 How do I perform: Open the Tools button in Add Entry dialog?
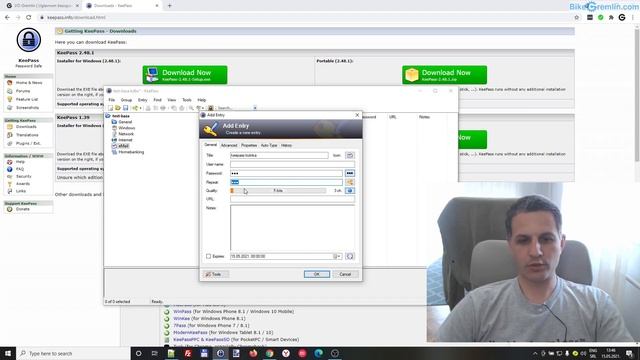tap(216, 274)
